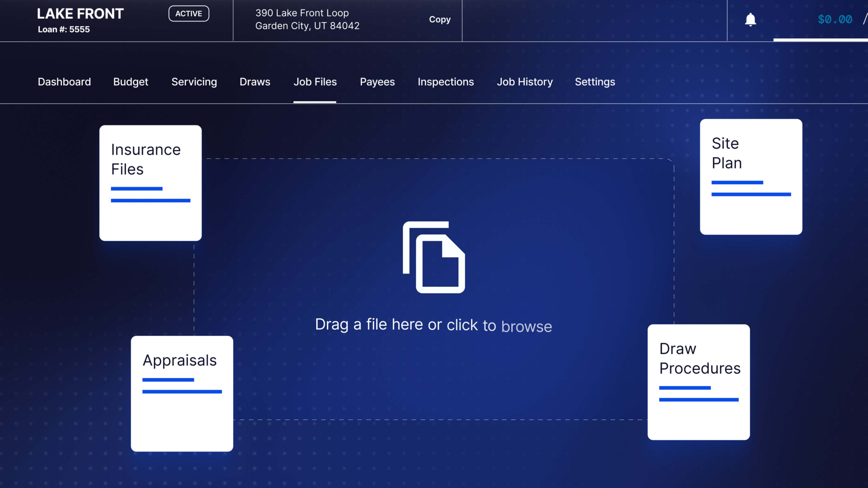Go to the Budget tab
The height and width of the screenshot is (488, 868).
tap(131, 82)
